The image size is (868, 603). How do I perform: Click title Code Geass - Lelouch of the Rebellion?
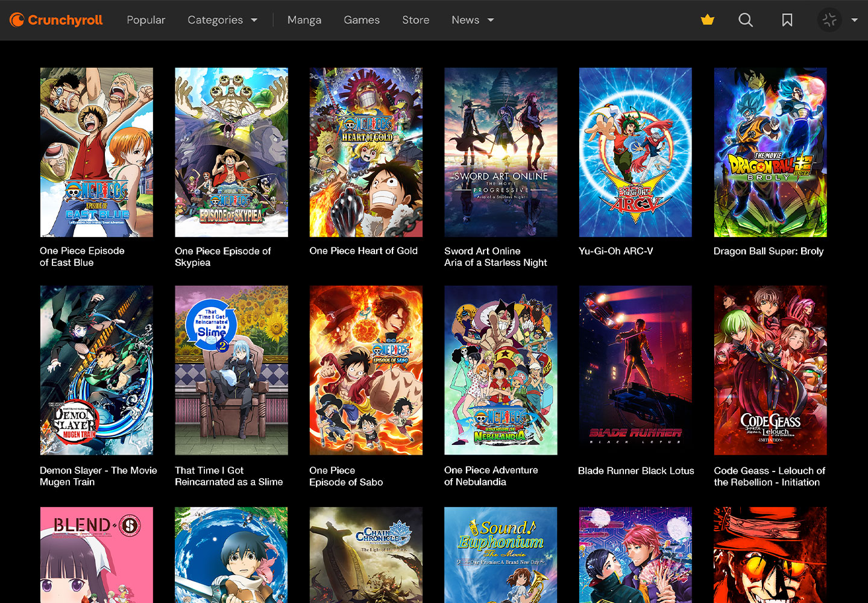coord(770,476)
